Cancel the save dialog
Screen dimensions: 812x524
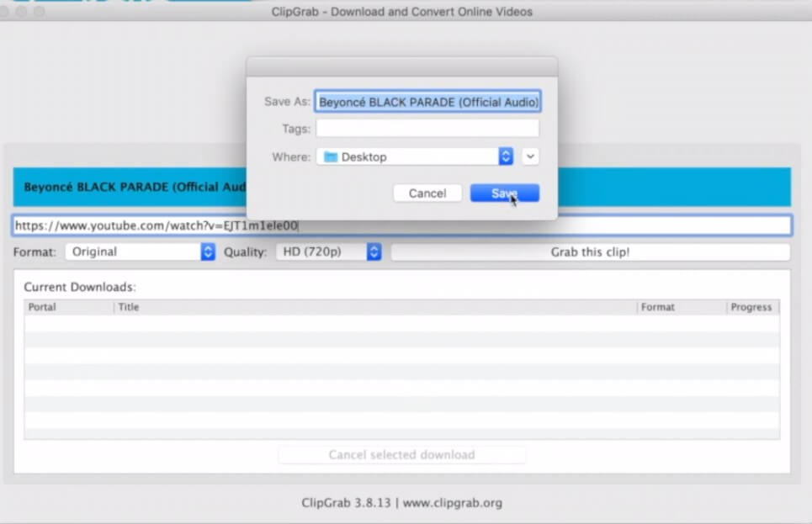pos(427,193)
